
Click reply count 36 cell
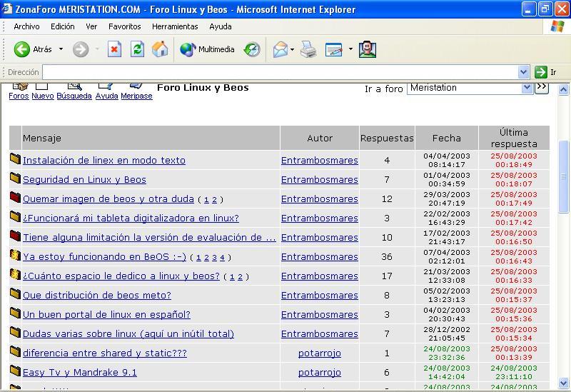[387, 256]
